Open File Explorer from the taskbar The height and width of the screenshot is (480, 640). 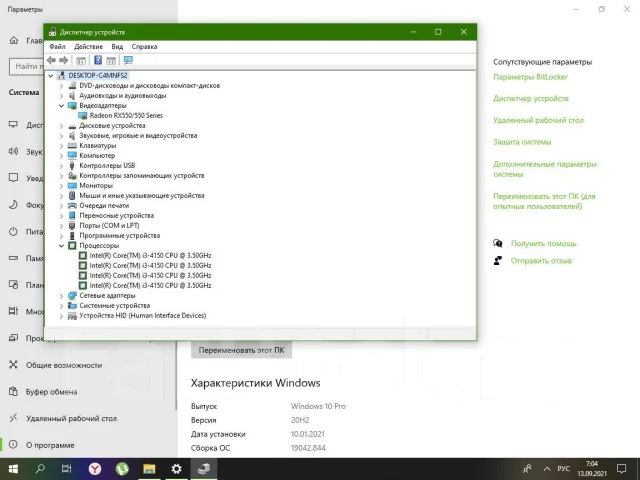(149, 469)
